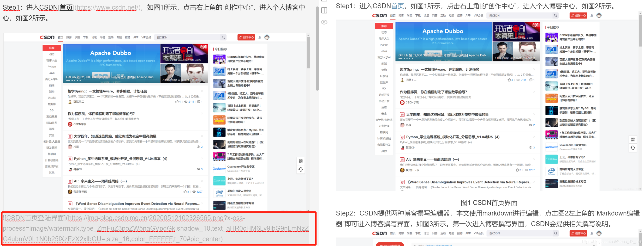Toggle the eye preview icon between panes
The image size is (644, 246).
click(324, 22)
